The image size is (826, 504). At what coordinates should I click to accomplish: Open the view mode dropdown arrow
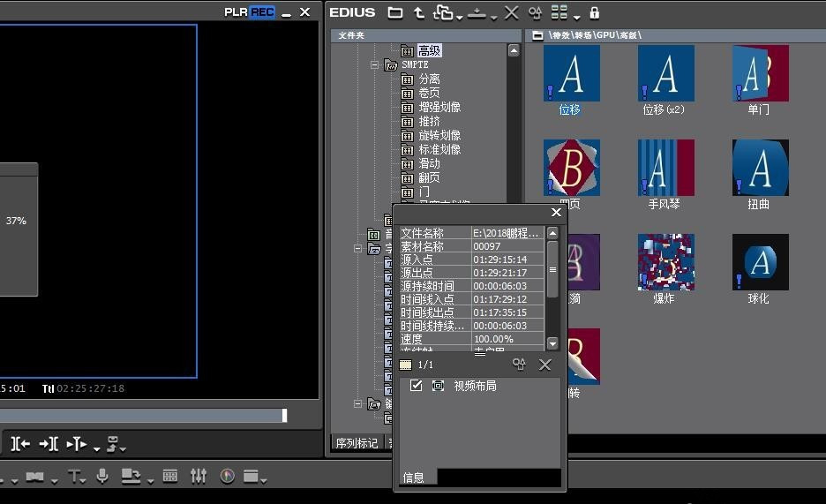pos(576,16)
